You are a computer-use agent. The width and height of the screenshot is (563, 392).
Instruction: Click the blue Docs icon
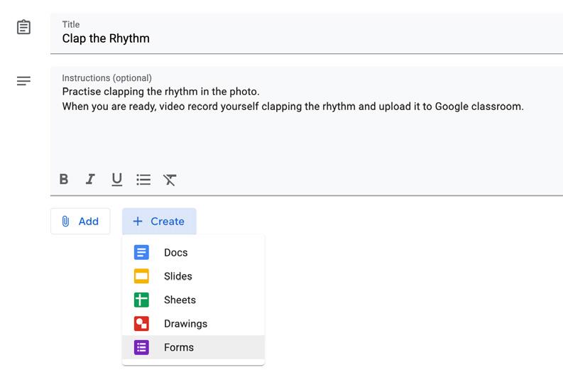(x=141, y=252)
